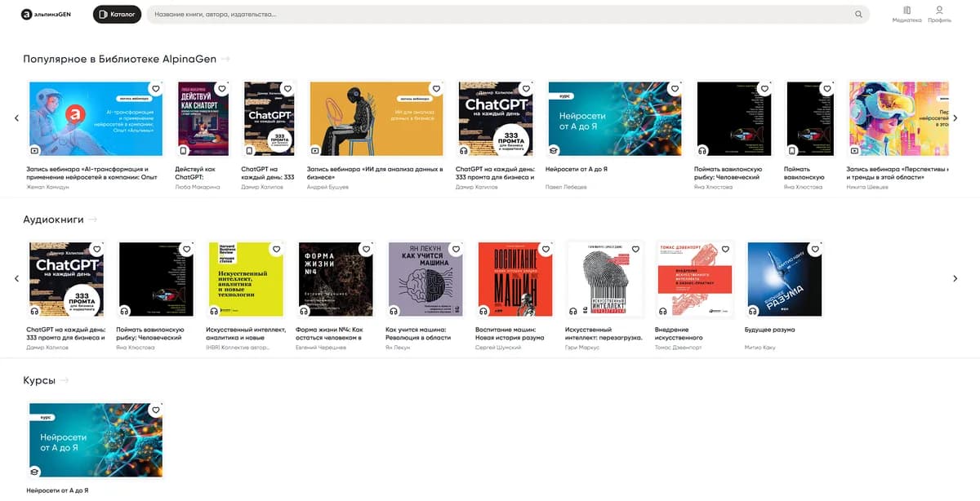Open the Аудиокниги section link

(60, 219)
